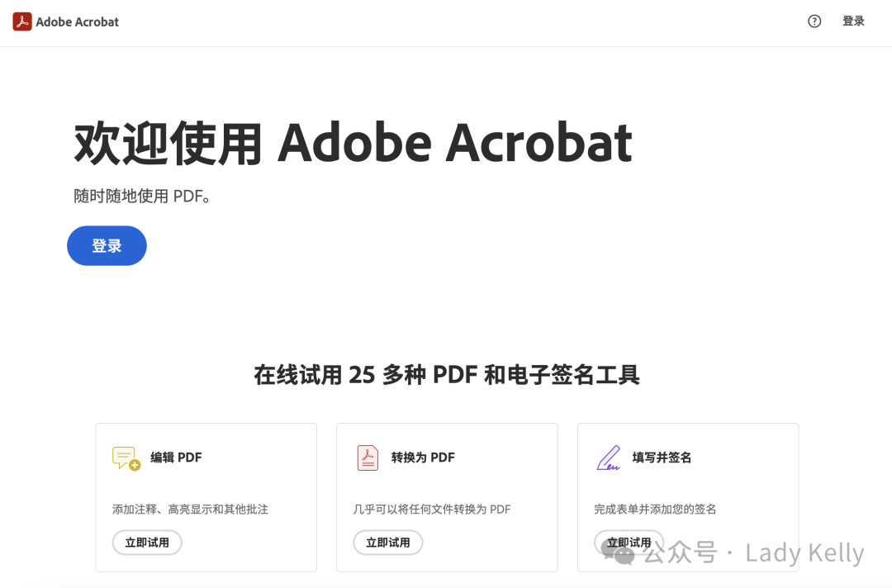This screenshot has height=588, width=892.
Task: Select the 转换为 PDF card title
Action: click(x=423, y=458)
